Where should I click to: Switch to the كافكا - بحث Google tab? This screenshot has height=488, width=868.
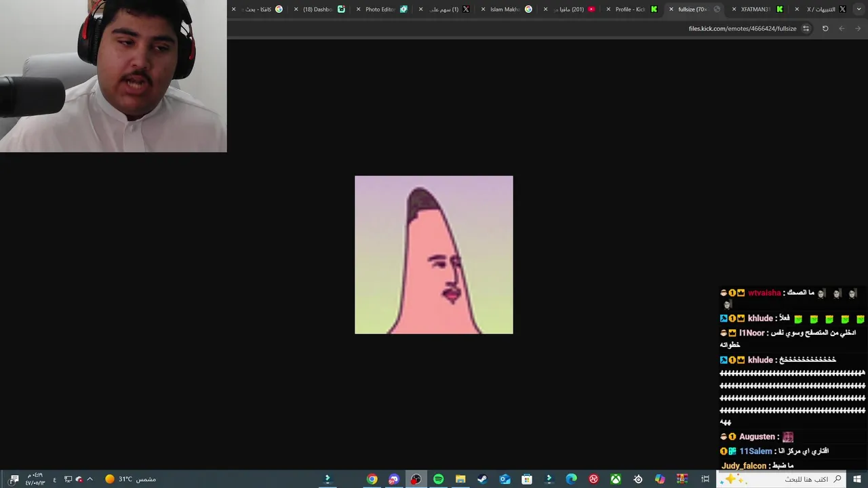point(257,9)
